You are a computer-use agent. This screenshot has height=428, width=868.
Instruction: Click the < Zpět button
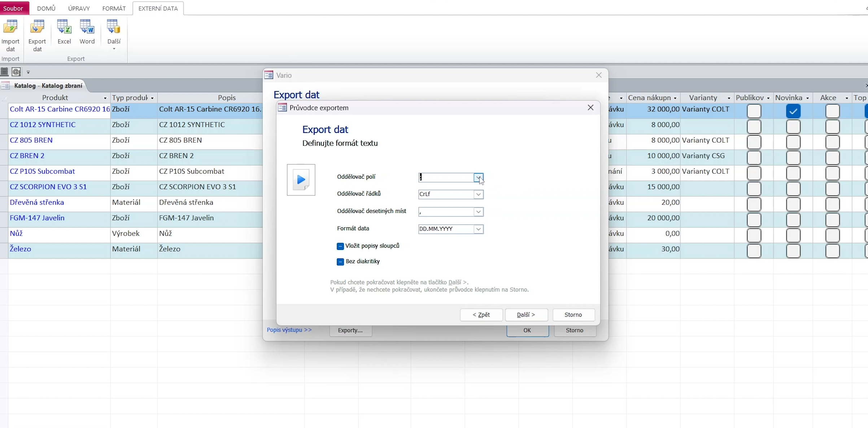[x=481, y=315]
